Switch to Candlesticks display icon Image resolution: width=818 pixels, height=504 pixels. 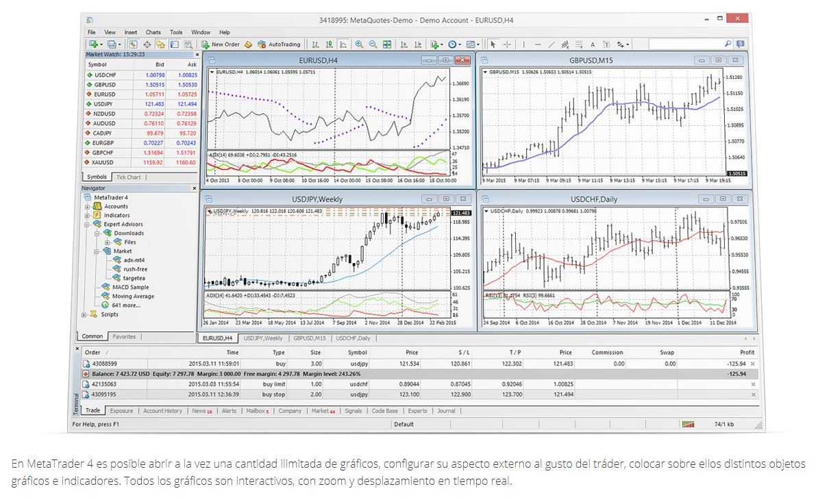[329, 45]
